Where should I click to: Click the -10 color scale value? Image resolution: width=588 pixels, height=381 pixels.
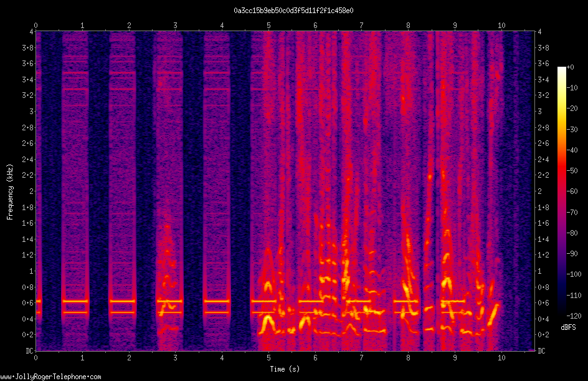[572, 88]
